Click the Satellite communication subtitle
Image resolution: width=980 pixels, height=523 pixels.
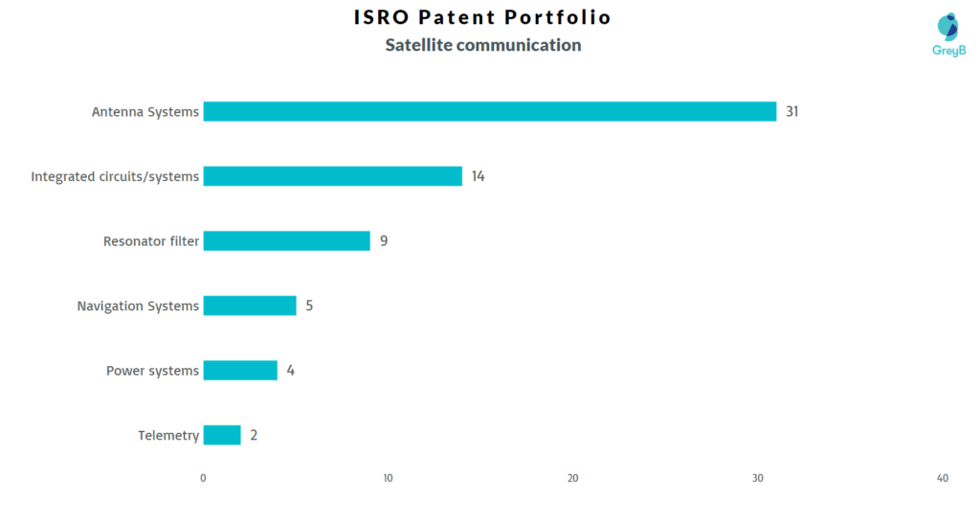483,45
